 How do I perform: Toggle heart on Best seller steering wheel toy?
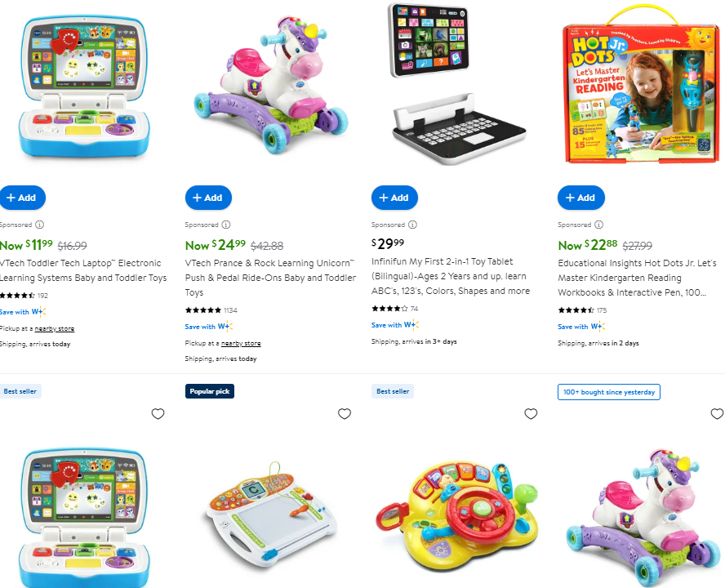(x=531, y=413)
